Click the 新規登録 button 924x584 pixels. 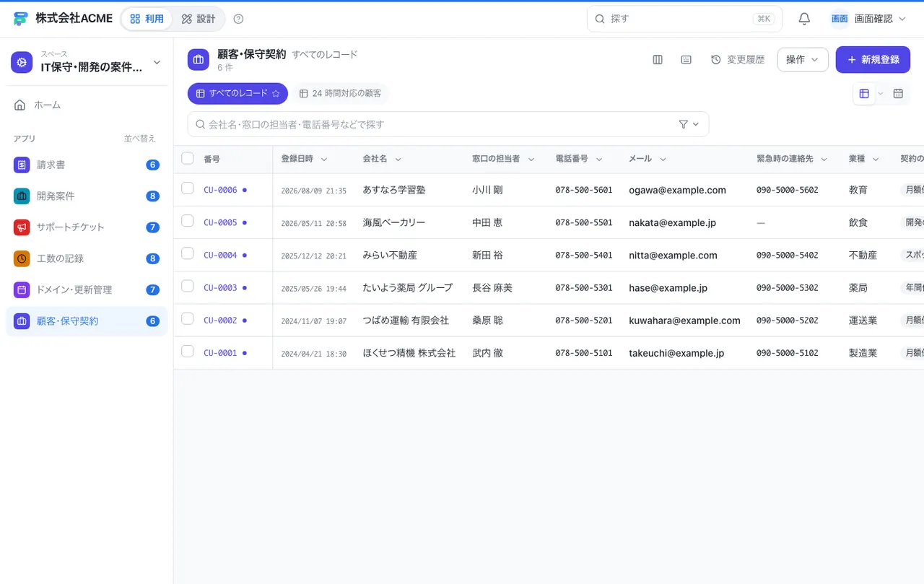[x=873, y=60]
